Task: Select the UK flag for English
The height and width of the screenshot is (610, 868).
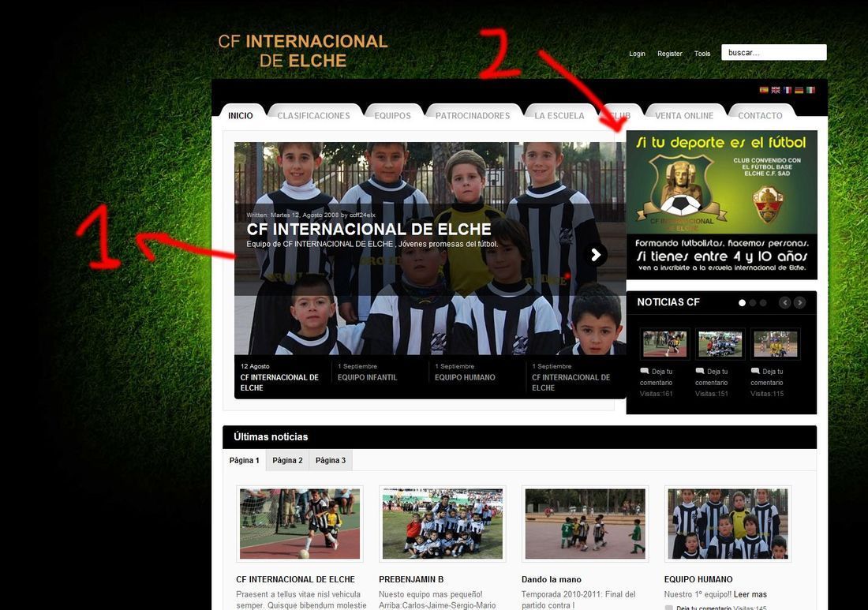Action: coord(776,90)
